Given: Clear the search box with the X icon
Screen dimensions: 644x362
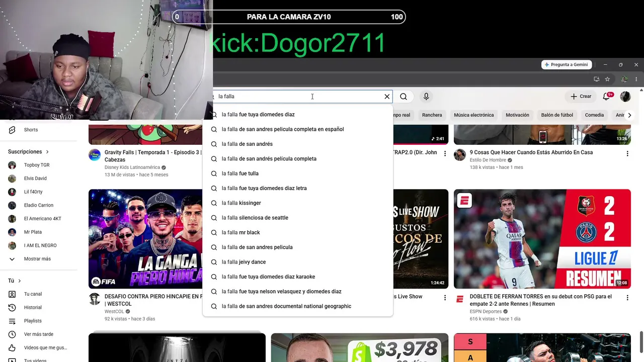Looking at the screenshot, I should [387, 97].
